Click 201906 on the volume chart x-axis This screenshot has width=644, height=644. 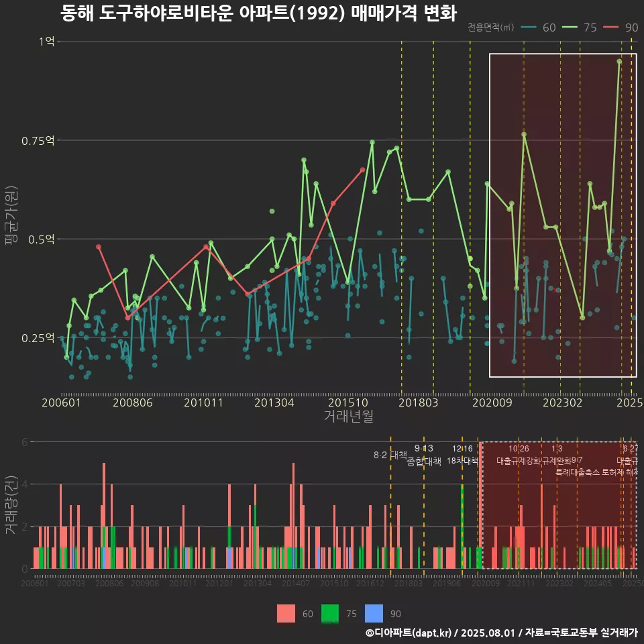[x=447, y=583]
